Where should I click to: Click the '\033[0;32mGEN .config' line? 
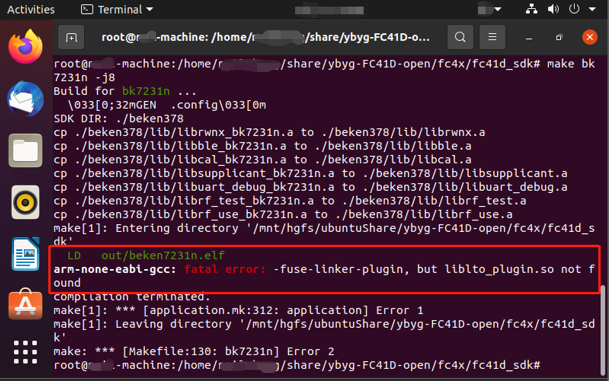[167, 105]
